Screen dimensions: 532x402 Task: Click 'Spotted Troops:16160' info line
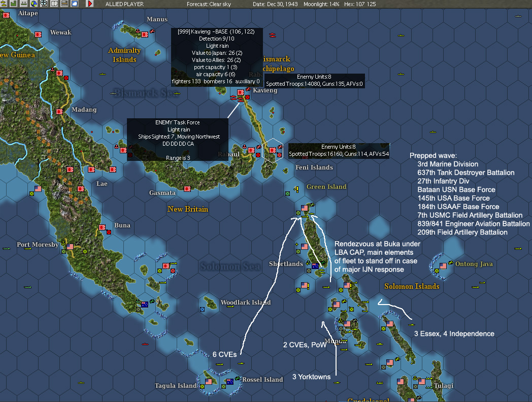click(339, 154)
